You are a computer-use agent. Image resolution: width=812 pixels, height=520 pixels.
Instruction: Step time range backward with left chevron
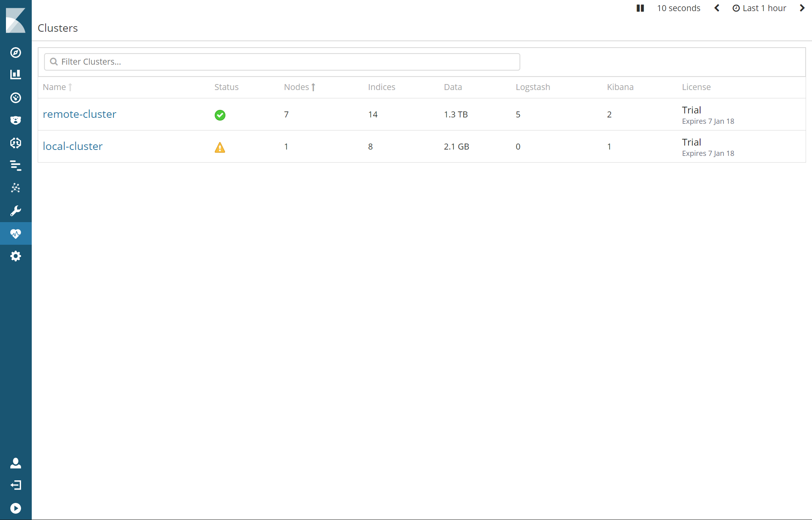point(717,8)
